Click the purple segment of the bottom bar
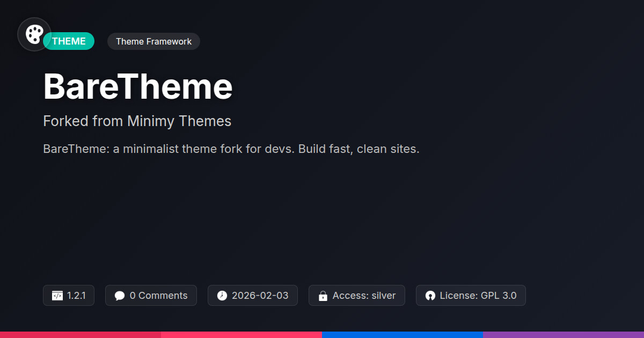The height and width of the screenshot is (338, 644). 563,334
